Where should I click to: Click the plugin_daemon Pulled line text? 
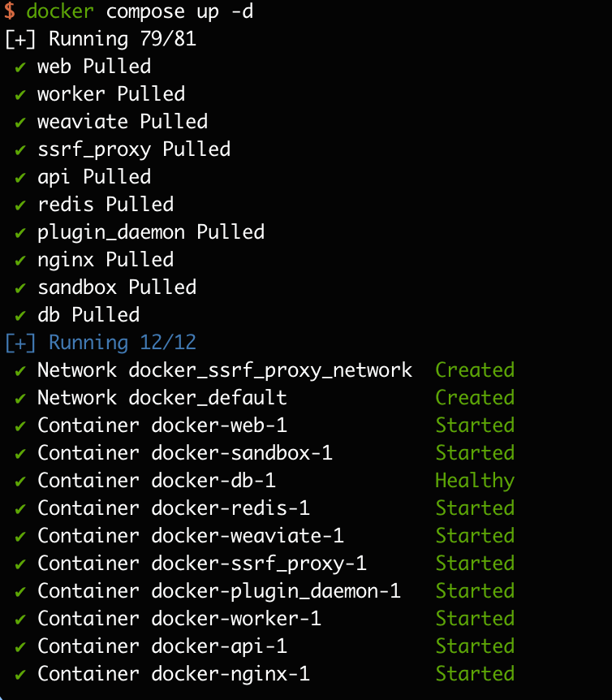(151, 232)
